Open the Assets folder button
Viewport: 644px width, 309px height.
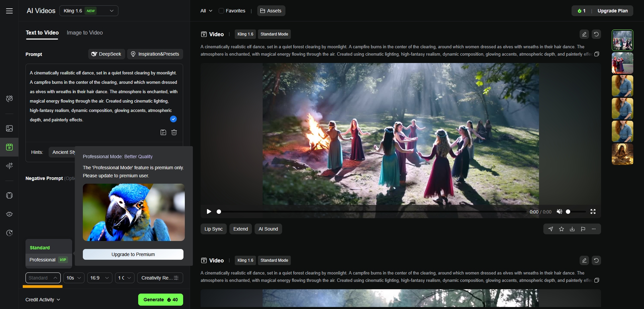coord(271,11)
